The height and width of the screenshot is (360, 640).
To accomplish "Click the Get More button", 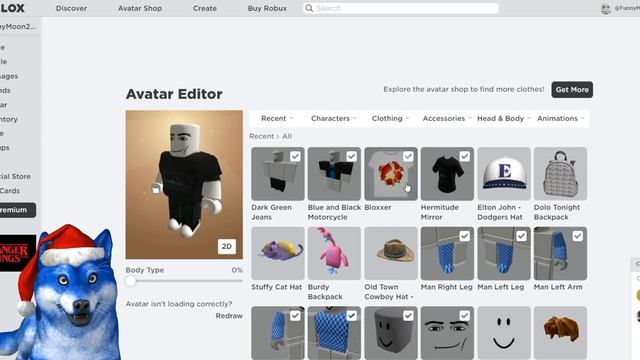I will point(572,89).
